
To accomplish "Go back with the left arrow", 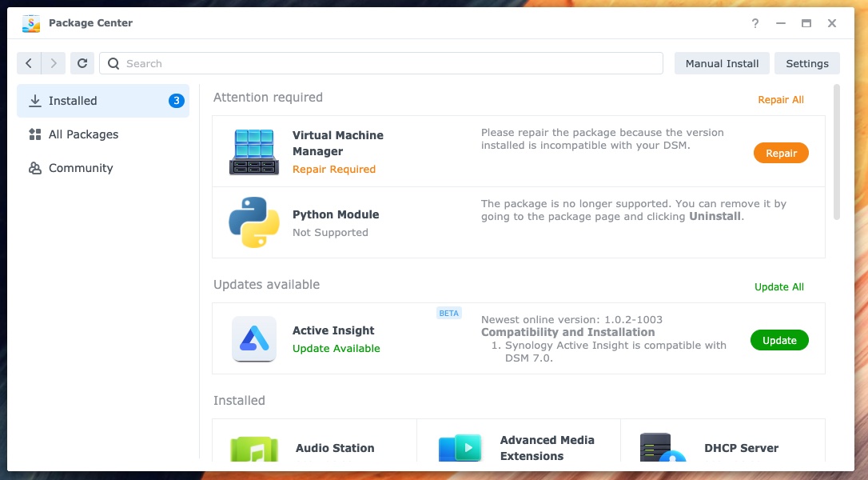I will (x=29, y=63).
